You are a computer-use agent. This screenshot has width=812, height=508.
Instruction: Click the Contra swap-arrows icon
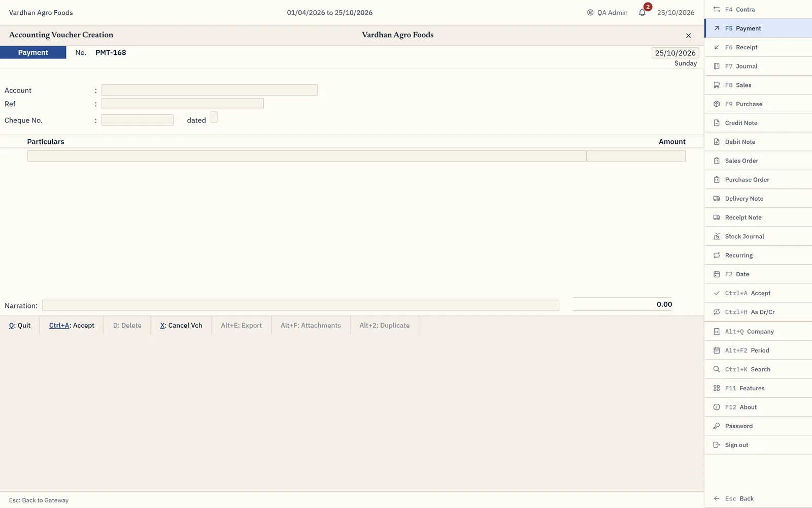pyautogui.click(x=717, y=10)
